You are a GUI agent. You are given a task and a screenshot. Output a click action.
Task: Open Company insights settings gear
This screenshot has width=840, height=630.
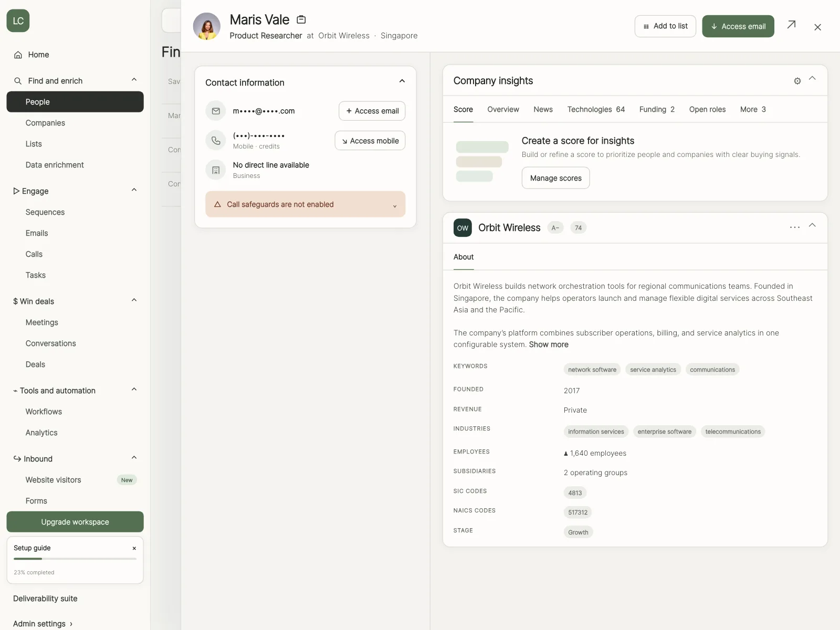[797, 81]
